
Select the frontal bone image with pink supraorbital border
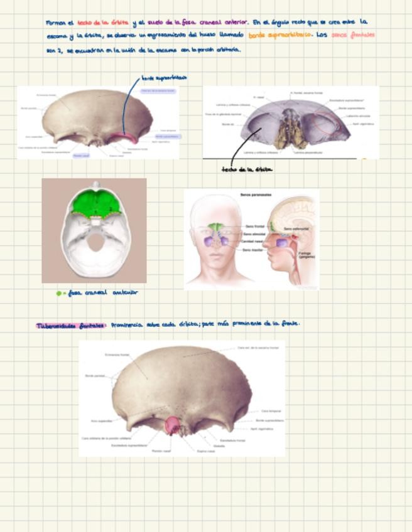coord(98,122)
